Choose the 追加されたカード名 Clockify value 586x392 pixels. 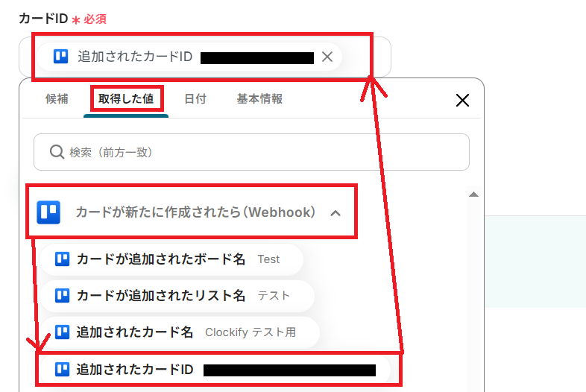(180, 332)
